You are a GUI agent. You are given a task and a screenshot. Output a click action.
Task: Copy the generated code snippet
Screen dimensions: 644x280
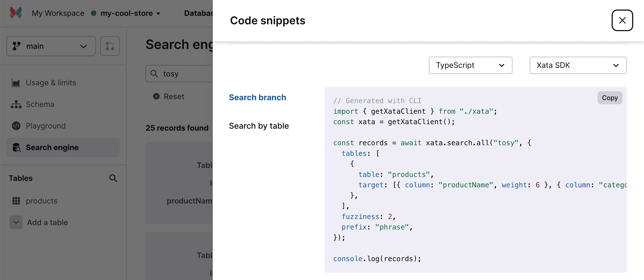coord(609,98)
